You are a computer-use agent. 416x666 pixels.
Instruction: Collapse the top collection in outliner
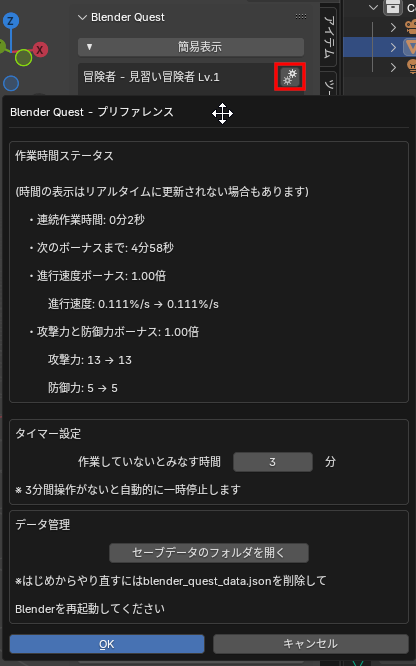point(374,7)
